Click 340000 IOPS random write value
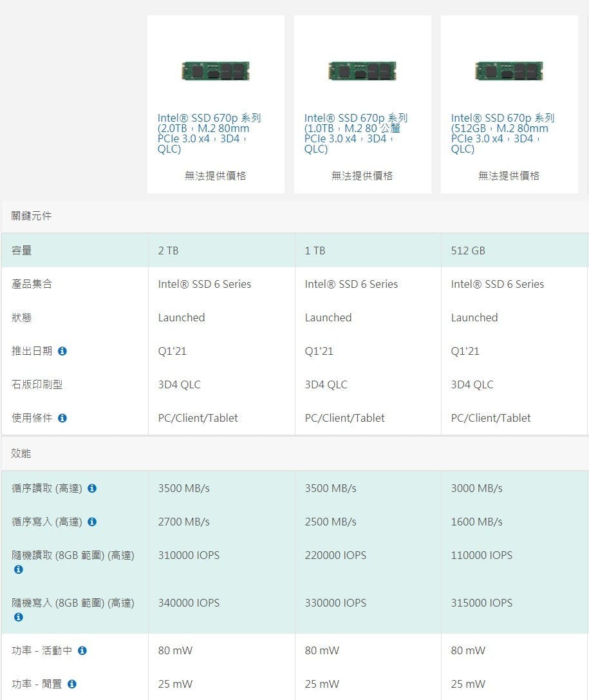Image resolution: width=589 pixels, height=700 pixels. (x=189, y=603)
